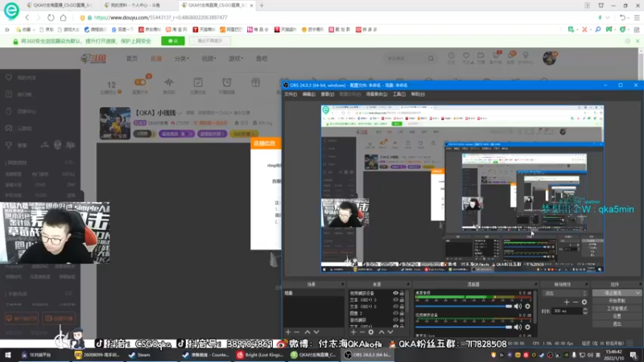The image size is (644, 362).
Task: Confirm 360 default browser with green button
Action: [x=173, y=41]
